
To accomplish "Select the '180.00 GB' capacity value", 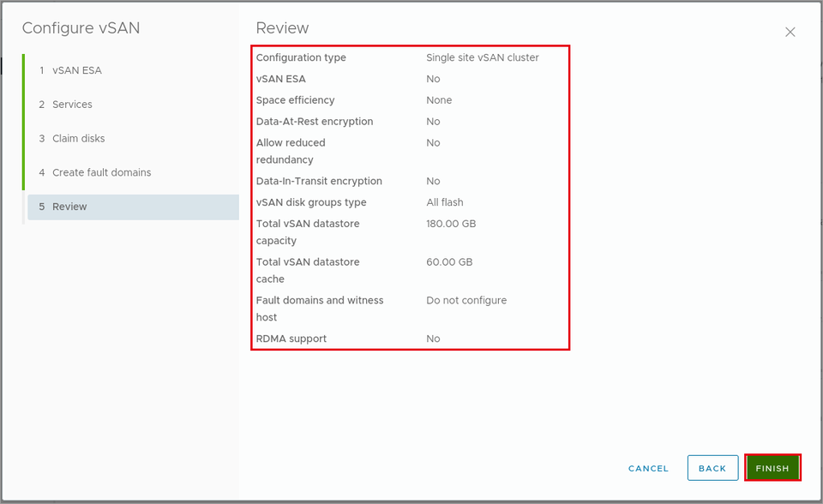I will (x=451, y=224).
